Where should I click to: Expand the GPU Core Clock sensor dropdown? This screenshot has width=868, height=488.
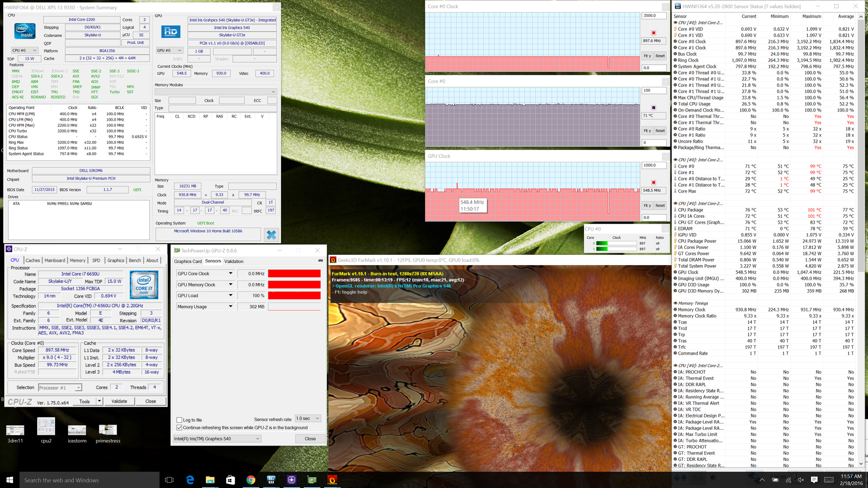[x=231, y=273]
